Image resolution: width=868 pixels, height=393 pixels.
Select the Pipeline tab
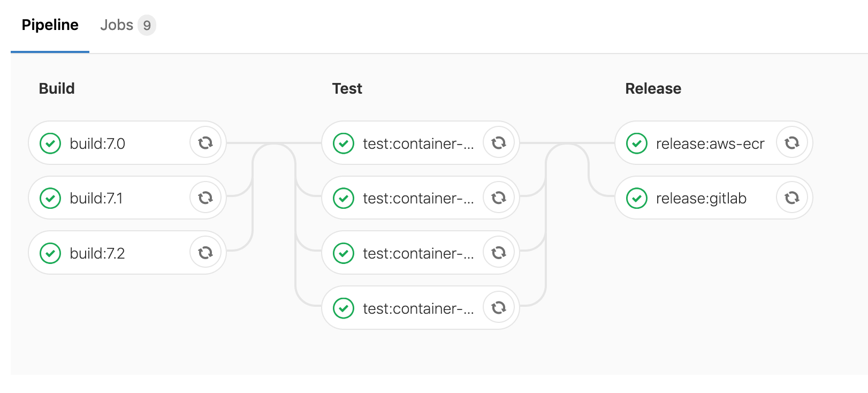pos(50,25)
